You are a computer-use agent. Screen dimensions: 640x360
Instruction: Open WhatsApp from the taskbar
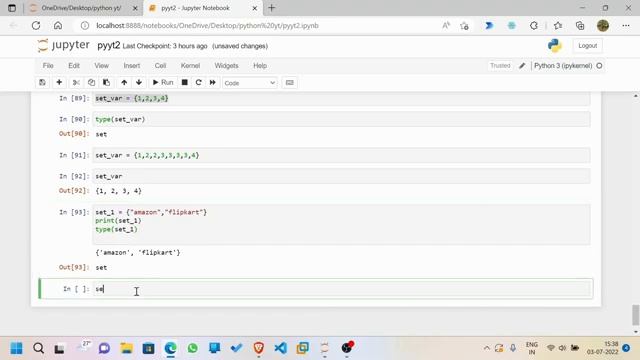tap(193, 348)
